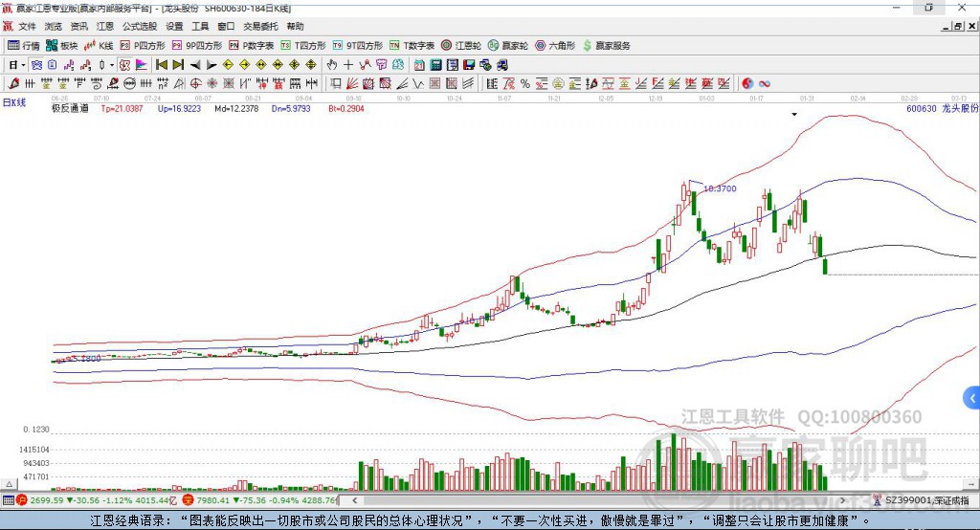Image resolution: width=980 pixels, height=530 pixels.
Task: Expand the candlestick style dropdown arrow
Action: coord(112,65)
